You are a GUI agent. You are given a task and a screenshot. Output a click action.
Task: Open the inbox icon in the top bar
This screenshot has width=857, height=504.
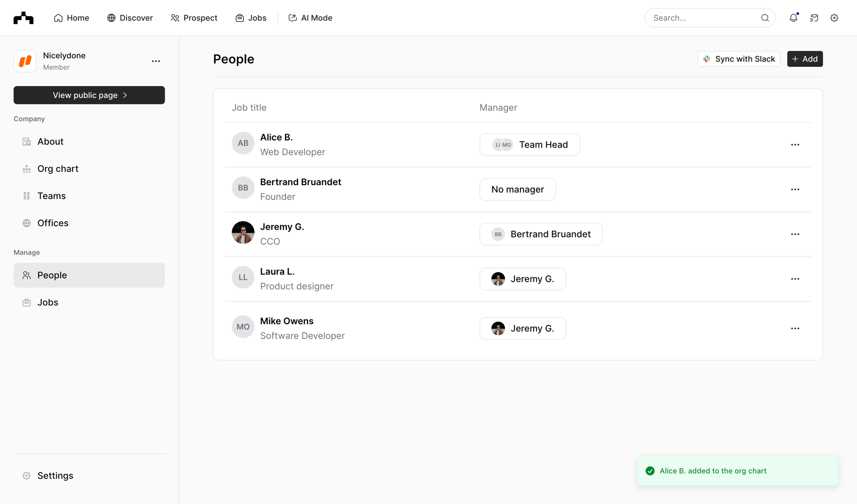point(814,18)
